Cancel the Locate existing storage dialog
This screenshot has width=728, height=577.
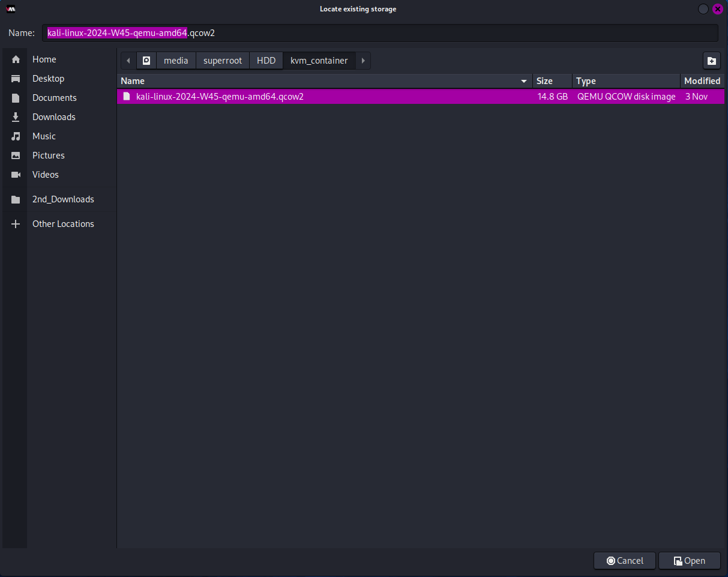pos(625,561)
